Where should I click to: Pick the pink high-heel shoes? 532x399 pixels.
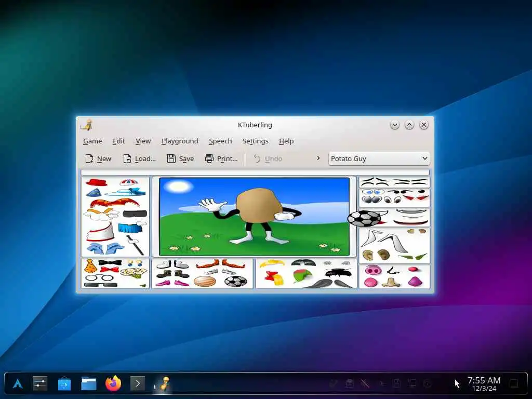click(x=172, y=283)
